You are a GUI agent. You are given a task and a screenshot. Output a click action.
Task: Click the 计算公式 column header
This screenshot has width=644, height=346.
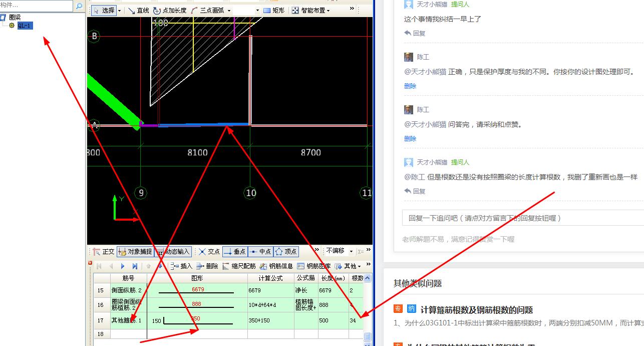click(x=271, y=278)
